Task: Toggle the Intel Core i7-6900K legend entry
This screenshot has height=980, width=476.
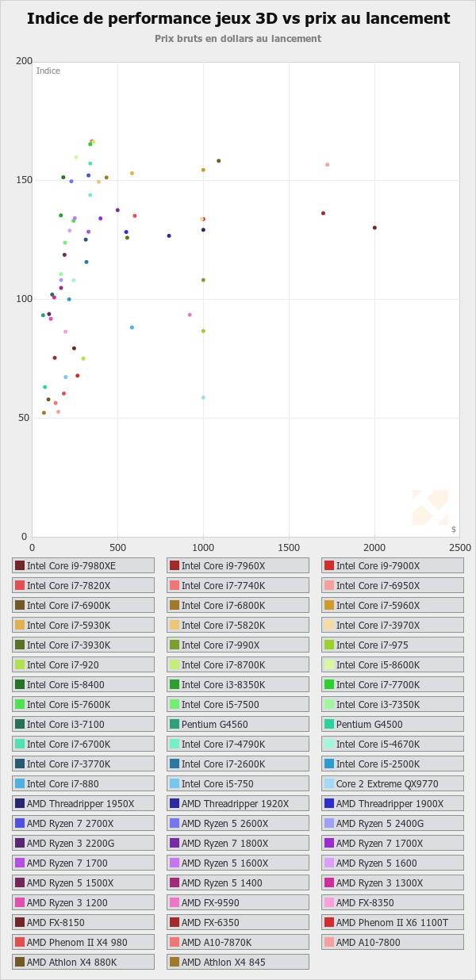Action: tap(83, 605)
